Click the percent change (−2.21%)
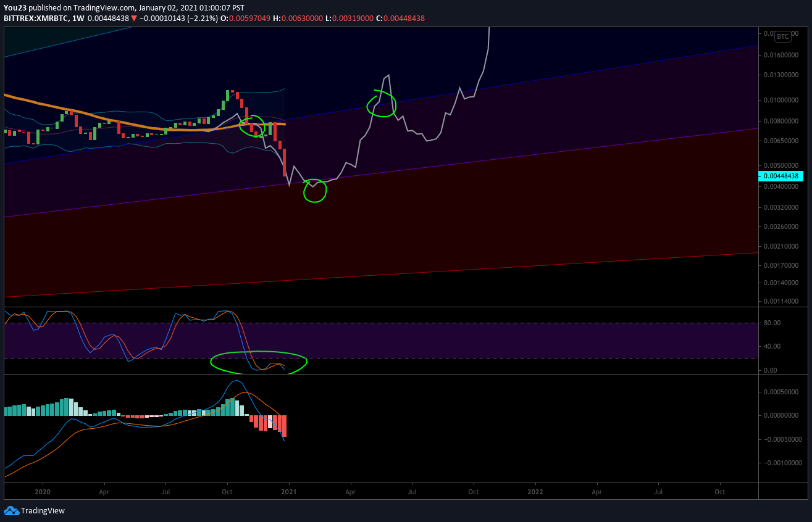The width and height of the screenshot is (812, 522). [202, 19]
